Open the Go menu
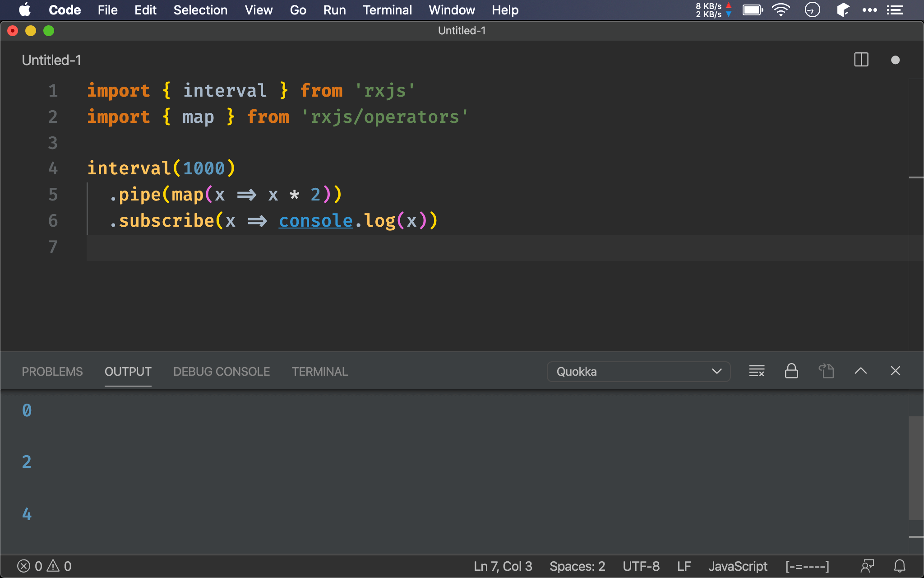The width and height of the screenshot is (924, 578). pyautogui.click(x=298, y=10)
